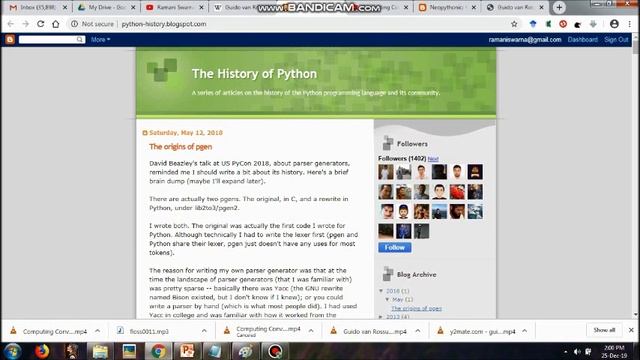Open the Chrome profile avatar icon

[x=614, y=24]
